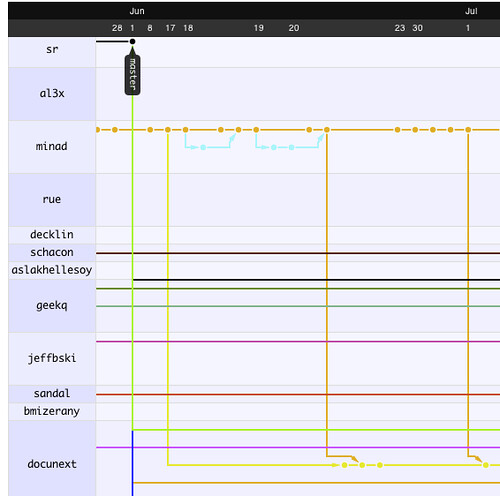The height and width of the screenshot is (496, 500).
Task: Click docunext commit receiving first orange merge arrow
Action: click(x=362, y=465)
